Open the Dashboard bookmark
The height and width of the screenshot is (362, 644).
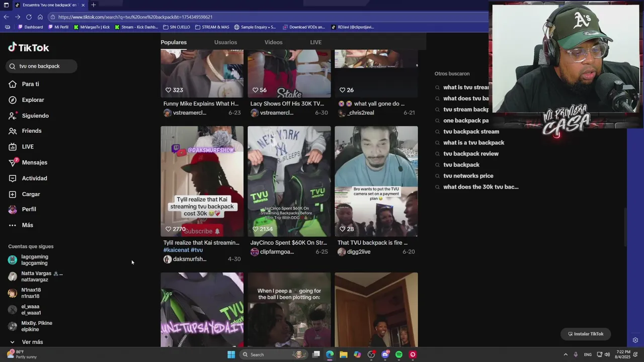(31, 27)
